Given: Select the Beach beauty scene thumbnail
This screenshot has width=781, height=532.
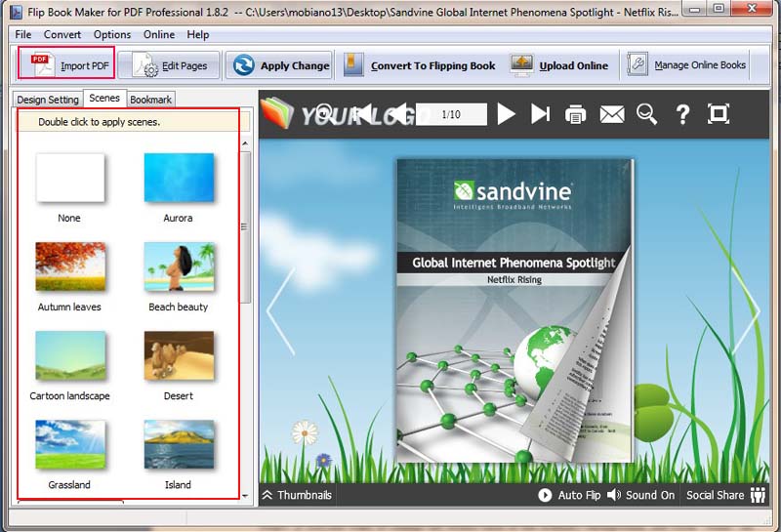Looking at the screenshot, I should (x=179, y=266).
